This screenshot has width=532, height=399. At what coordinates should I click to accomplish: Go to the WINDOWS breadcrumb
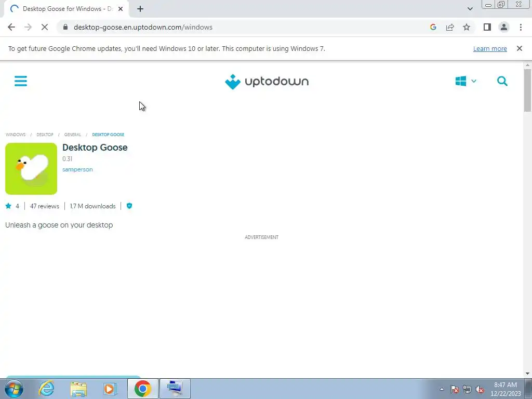[x=16, y=135]
